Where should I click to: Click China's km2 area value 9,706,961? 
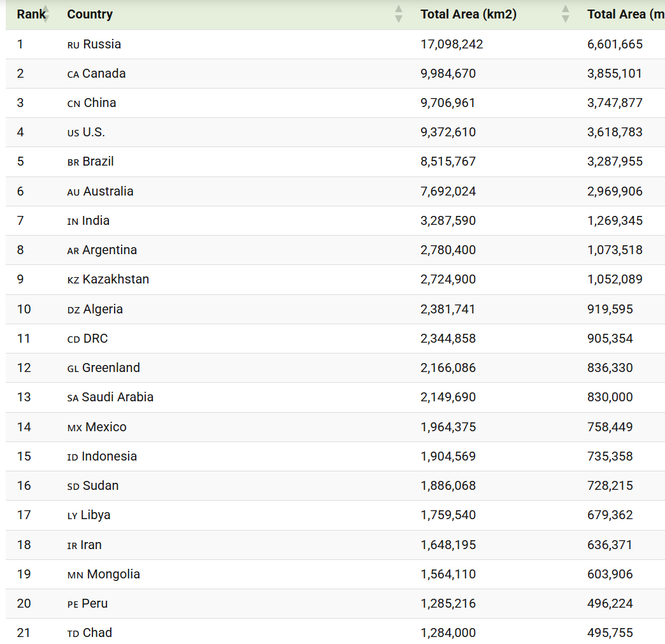coord(448,103)
